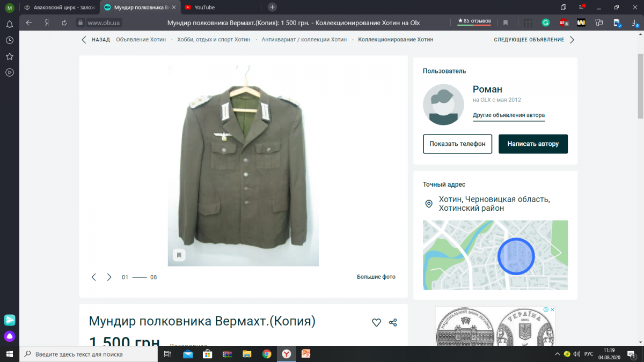Click seller name Роман
Image resolution: width=644 pixels, height=362 pixels.
click(x=487, y=89)
